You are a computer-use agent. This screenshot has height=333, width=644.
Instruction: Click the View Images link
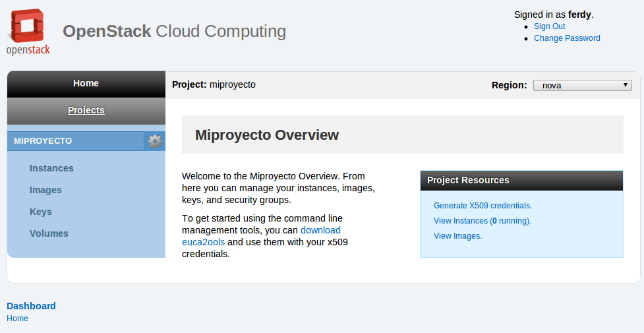(x=458, y=236)
